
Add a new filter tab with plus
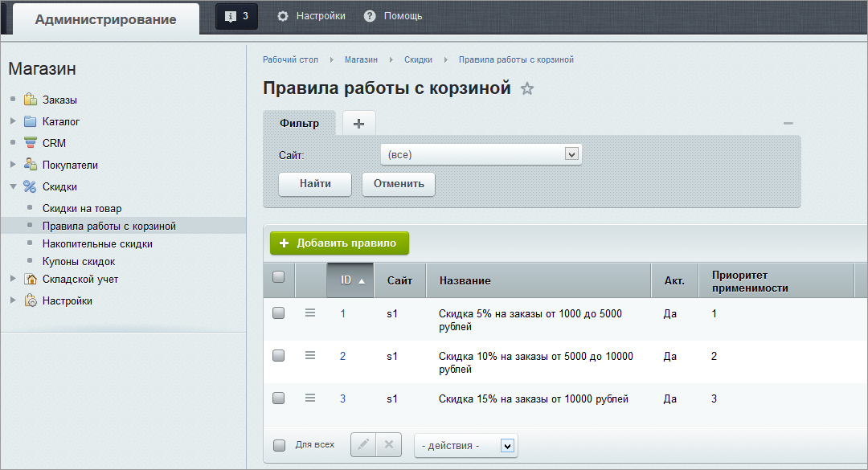pos(358,124)
